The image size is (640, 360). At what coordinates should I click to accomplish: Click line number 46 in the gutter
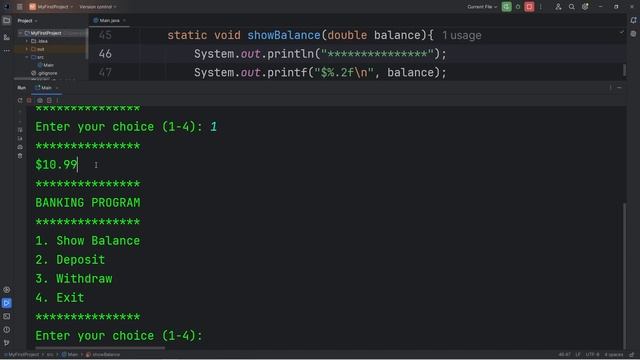(105, 54)
